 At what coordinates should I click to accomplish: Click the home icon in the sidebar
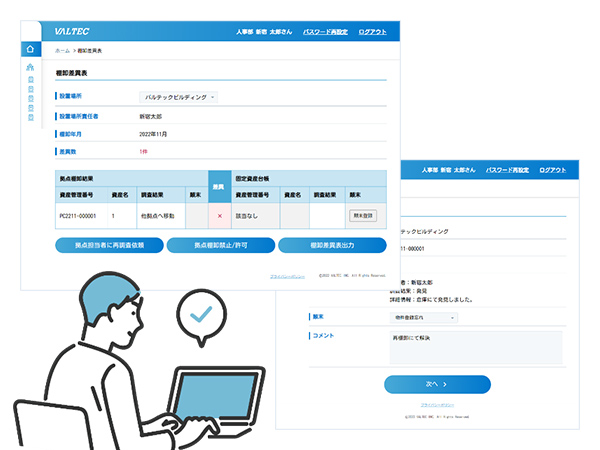31,49
